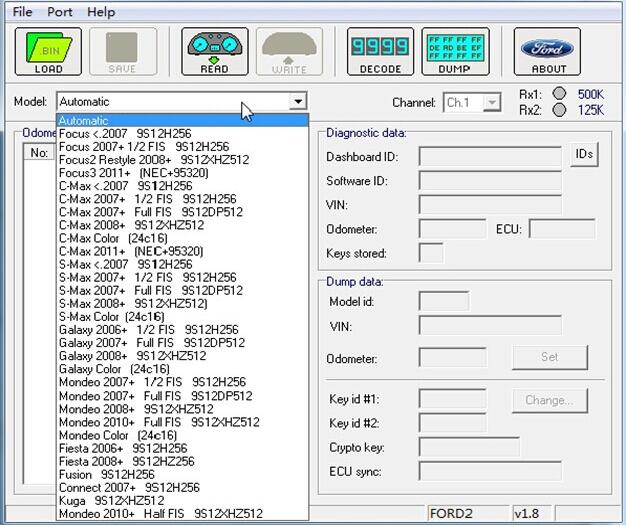Choose Mondeo 2007+ Full FIS 9S12DP512

(x=182, y=396)
